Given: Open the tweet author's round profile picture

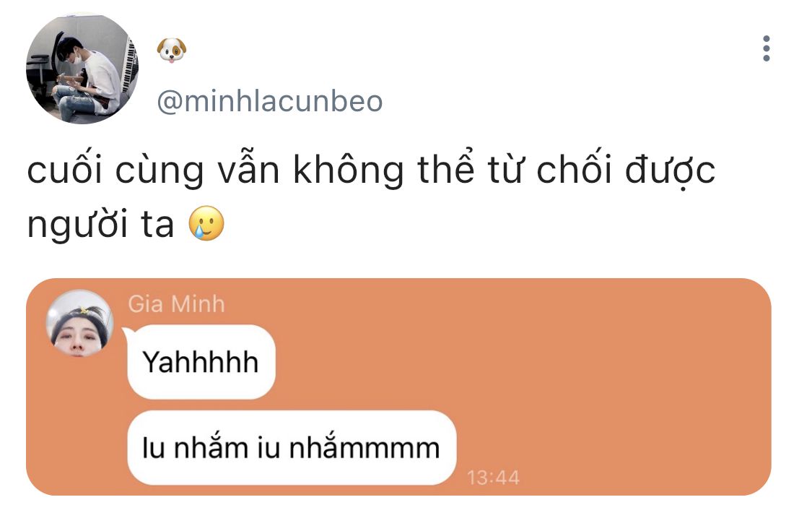Looking at the screenshot, I should [82, 69].
